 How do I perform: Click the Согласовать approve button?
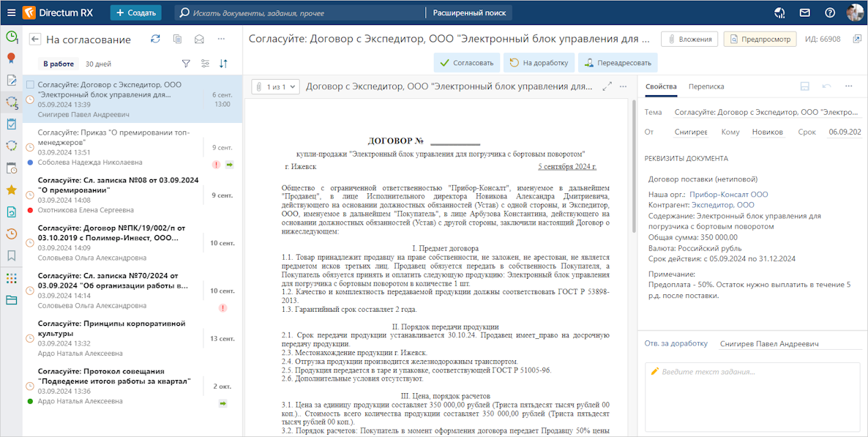point(466,63)
